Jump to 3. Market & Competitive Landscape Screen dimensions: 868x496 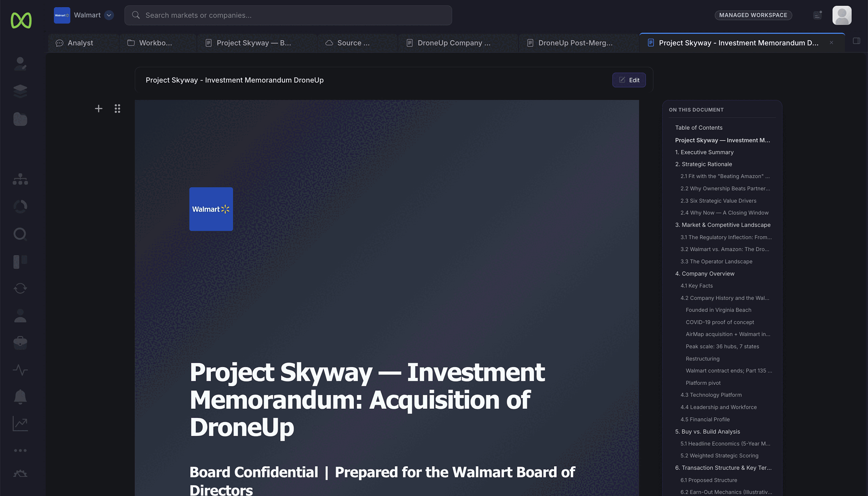pyautogui.click(x=723, y=225)
